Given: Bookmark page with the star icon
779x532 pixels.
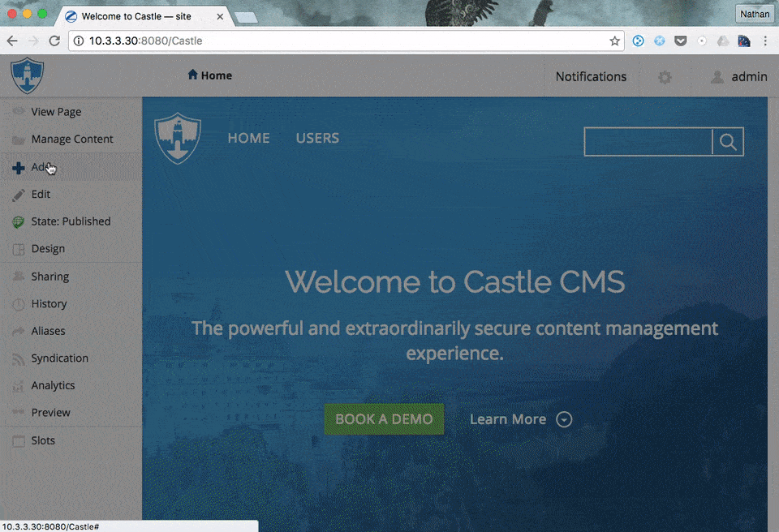Looking at the screenshot, I should pos(614,41).
